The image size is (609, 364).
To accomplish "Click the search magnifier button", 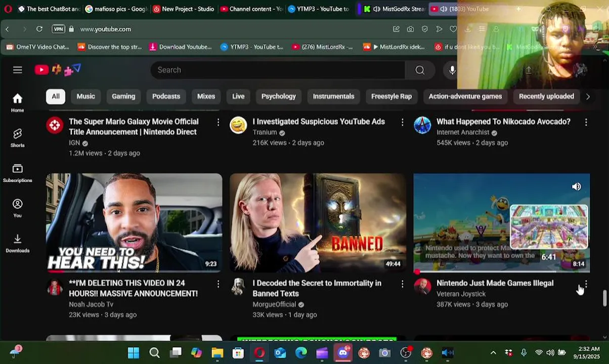I will (420, 70).
